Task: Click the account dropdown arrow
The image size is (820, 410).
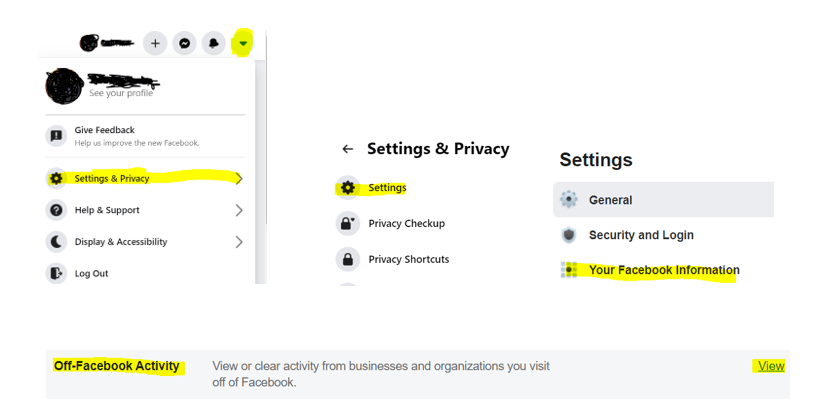Action: [x=243, y=43]
